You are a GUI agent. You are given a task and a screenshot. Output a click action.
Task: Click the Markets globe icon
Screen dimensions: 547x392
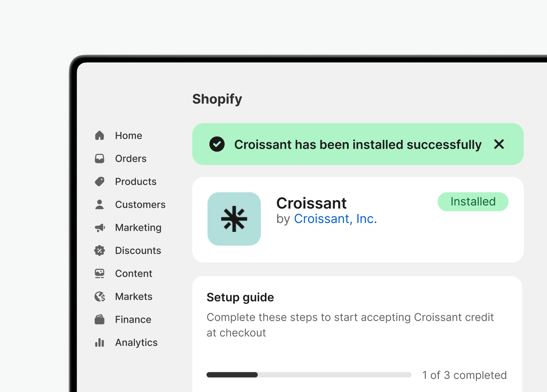(x=100, y=296)
